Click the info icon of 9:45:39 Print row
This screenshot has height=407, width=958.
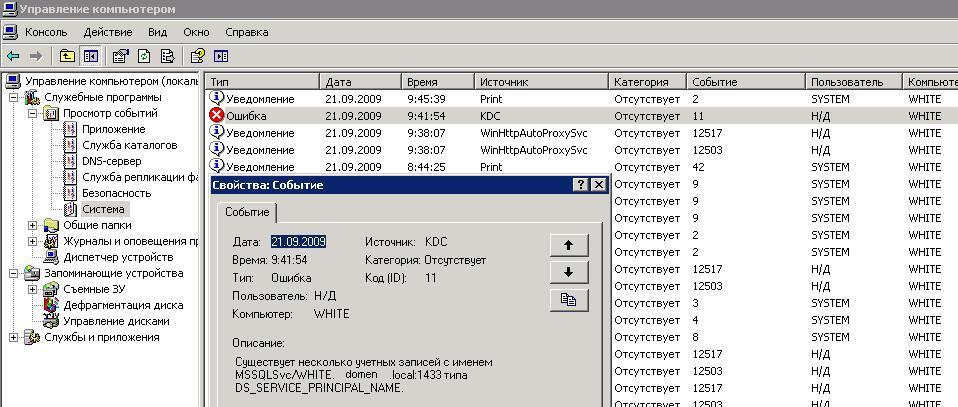click(217, 98)
